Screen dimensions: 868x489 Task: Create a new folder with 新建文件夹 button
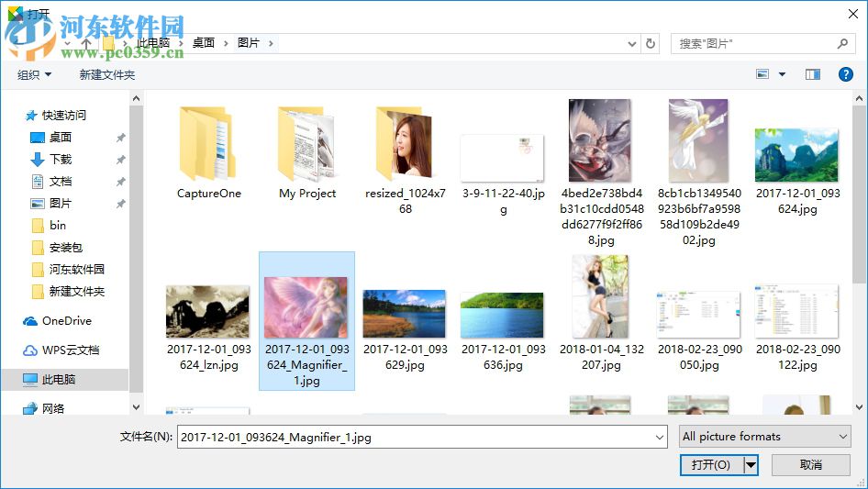coord(107,74)
